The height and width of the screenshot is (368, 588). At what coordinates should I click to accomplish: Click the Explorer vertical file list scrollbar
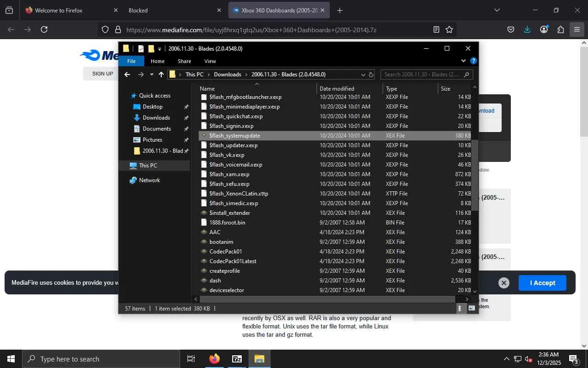pyautogui.click(x=475, y=175)
